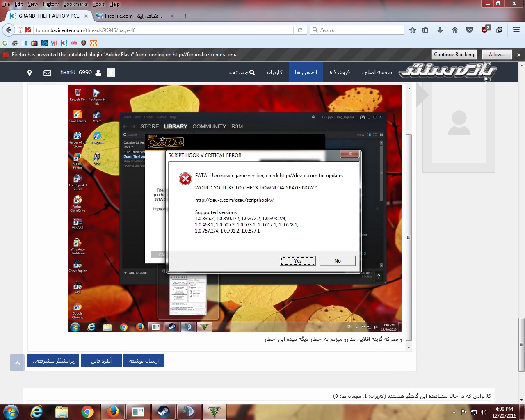Open the TV bookmark icon
This screenshot has width=525, height=420.
click(x=34, y=43)
